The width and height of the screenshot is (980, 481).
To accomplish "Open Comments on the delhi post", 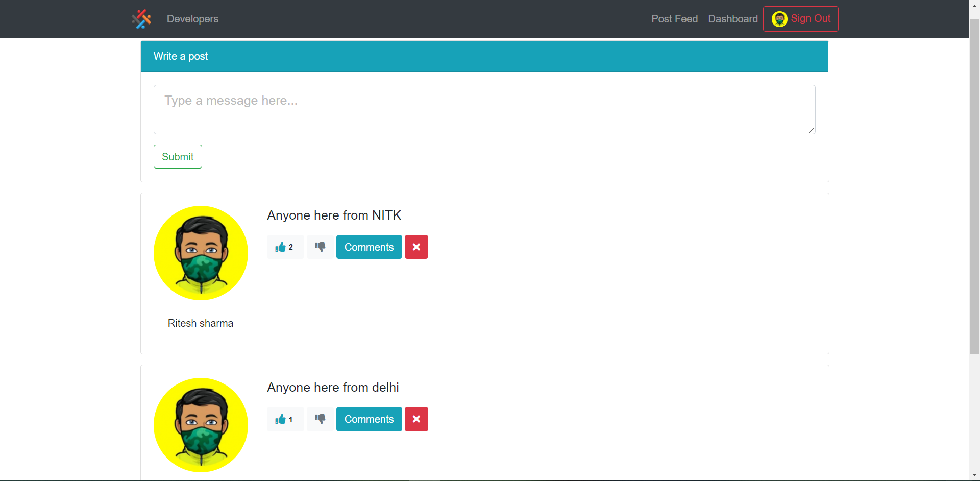I will [369, 419].
